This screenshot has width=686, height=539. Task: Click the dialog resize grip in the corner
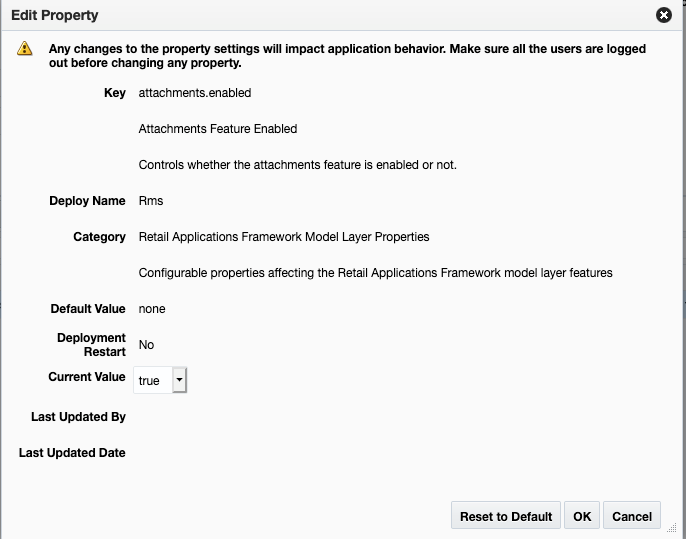click(x=671, y=526)
